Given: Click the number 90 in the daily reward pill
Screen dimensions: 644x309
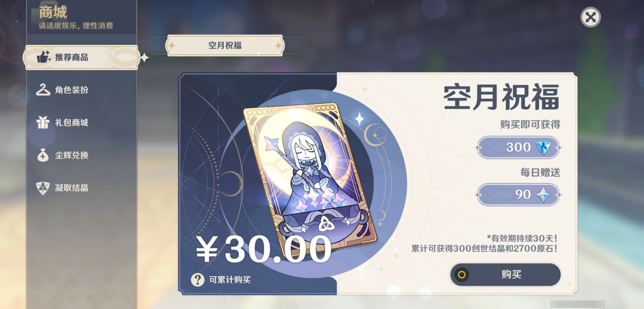Looking at the screenshot, I should [x=523, y=195].
